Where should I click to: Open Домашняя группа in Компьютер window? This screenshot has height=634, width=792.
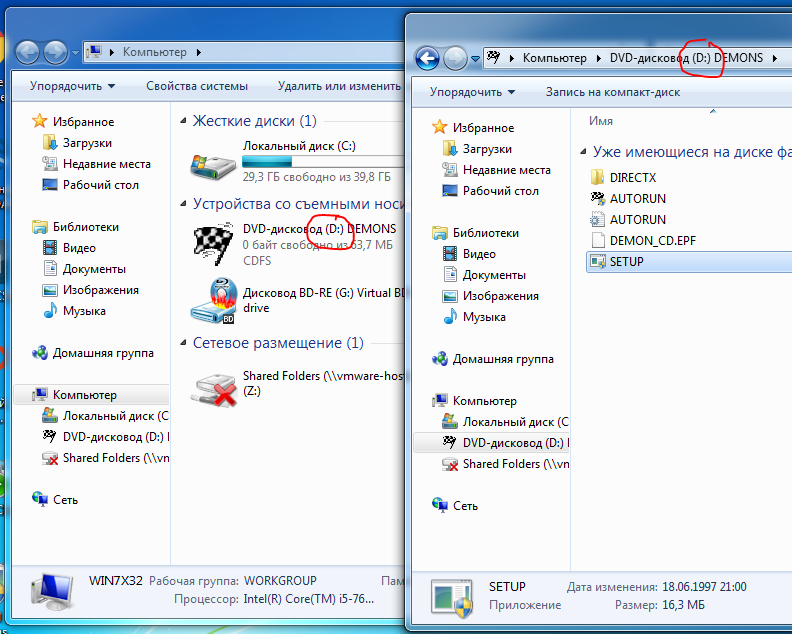[x=103, y=353]
